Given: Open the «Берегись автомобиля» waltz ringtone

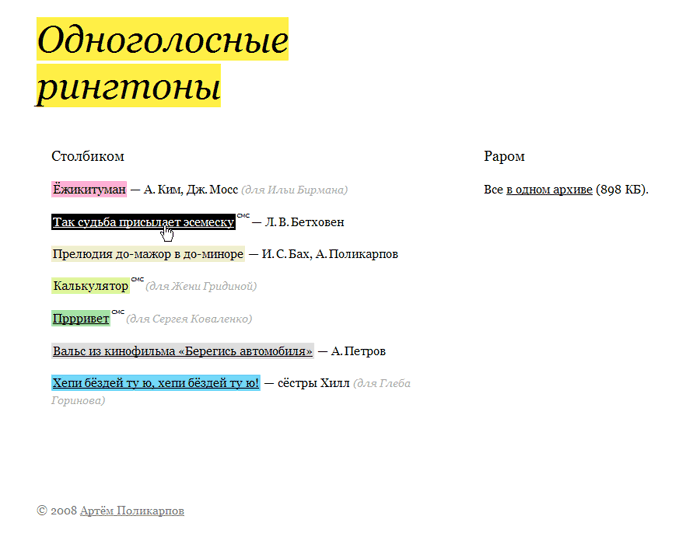Looking at the screenshot, I should 182,351.
